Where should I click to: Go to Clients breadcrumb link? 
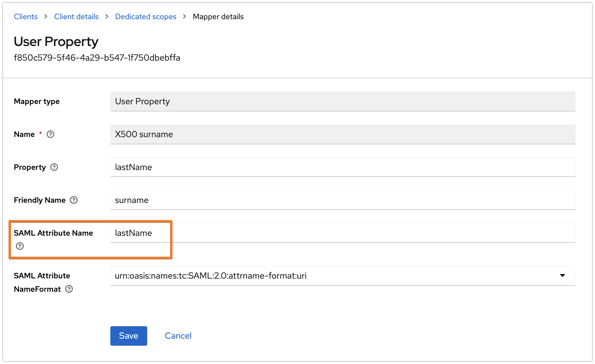[x=26, y=16]
